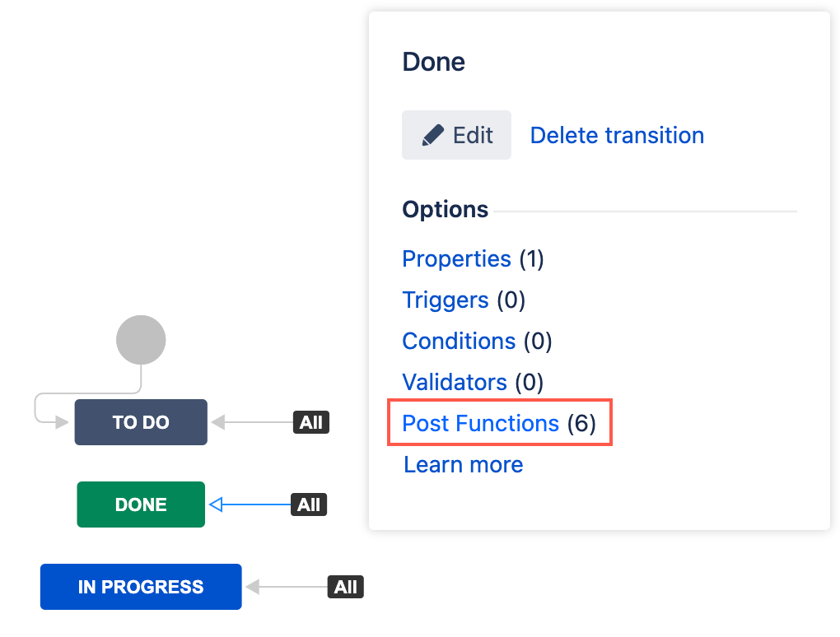840x637 pixels.
Task: Open the Properties option
Action: (456, 259)
